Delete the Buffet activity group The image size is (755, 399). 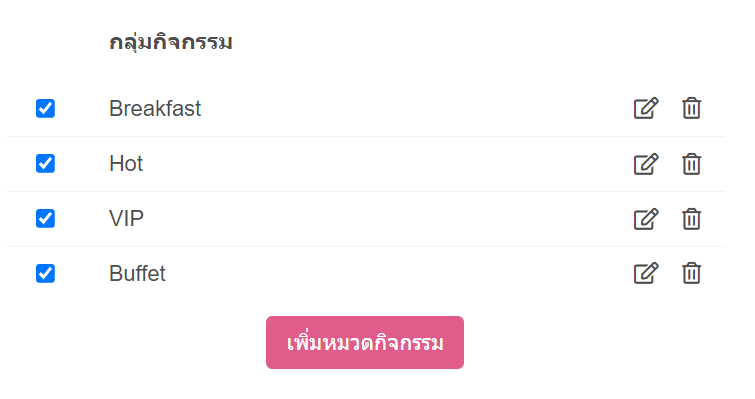(x=691, y=273)
